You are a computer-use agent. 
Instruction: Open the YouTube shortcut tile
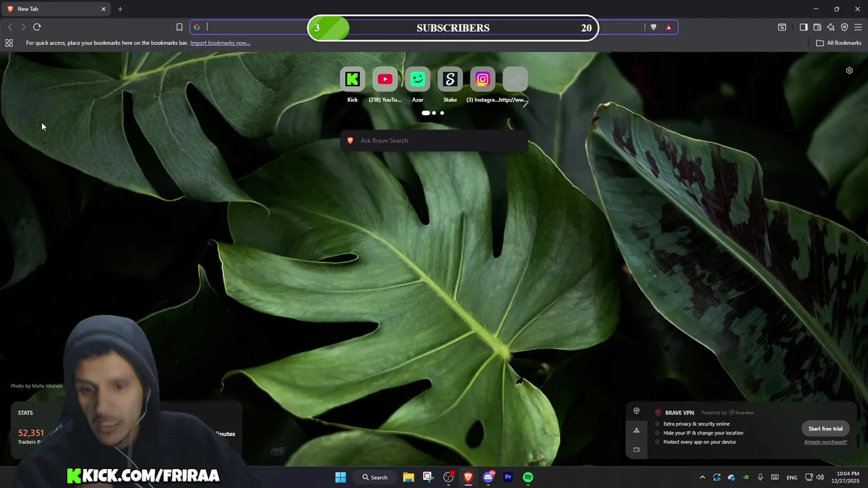[x=385, y=79]
